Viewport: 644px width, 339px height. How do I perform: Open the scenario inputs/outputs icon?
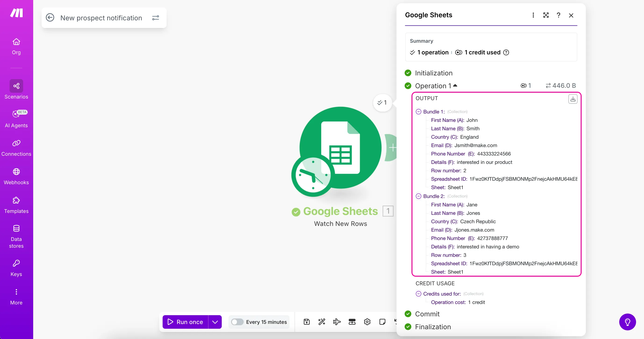pos(352,322)
